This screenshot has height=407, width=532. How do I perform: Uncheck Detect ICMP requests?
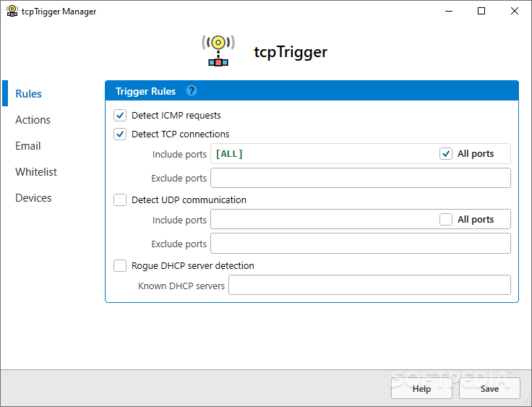(x=120, y=116)
